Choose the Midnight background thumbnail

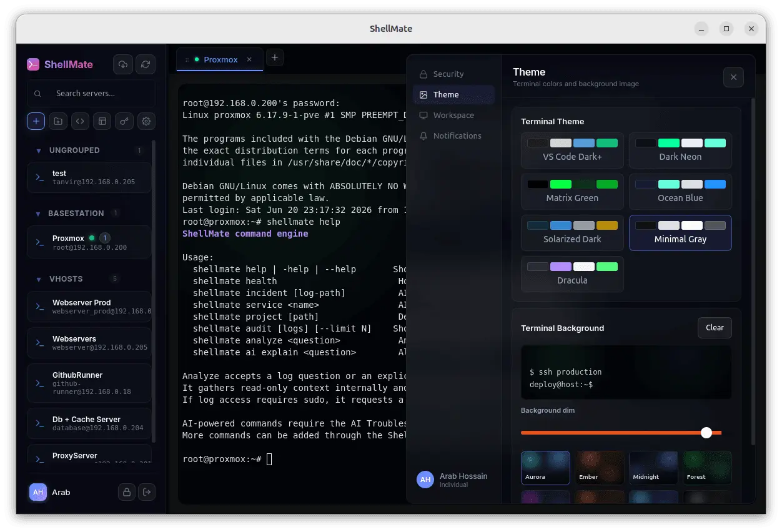tap(653, 468)
